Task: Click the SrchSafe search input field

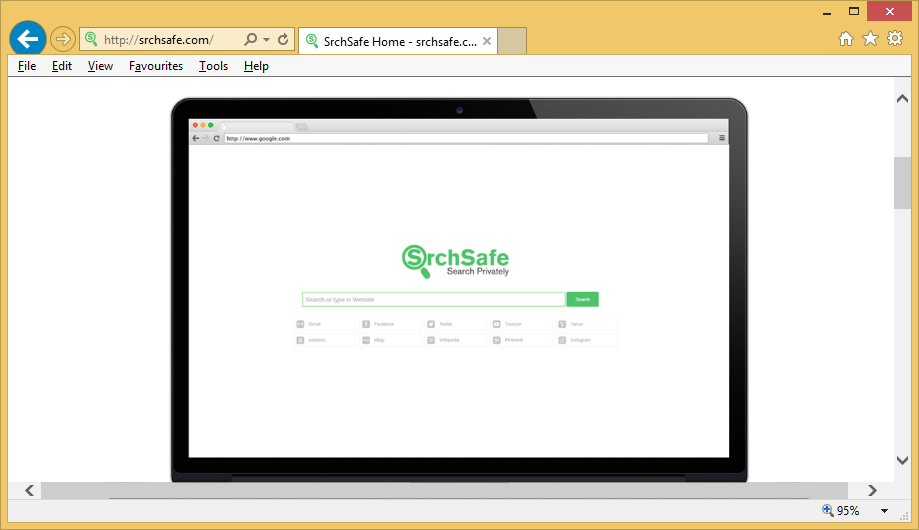Action: (x=434, y=300)
